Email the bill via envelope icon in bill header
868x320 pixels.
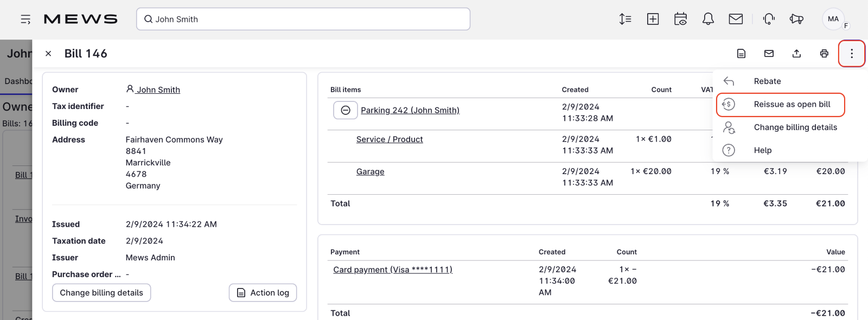pyautogui.click(x=769, y=54)
